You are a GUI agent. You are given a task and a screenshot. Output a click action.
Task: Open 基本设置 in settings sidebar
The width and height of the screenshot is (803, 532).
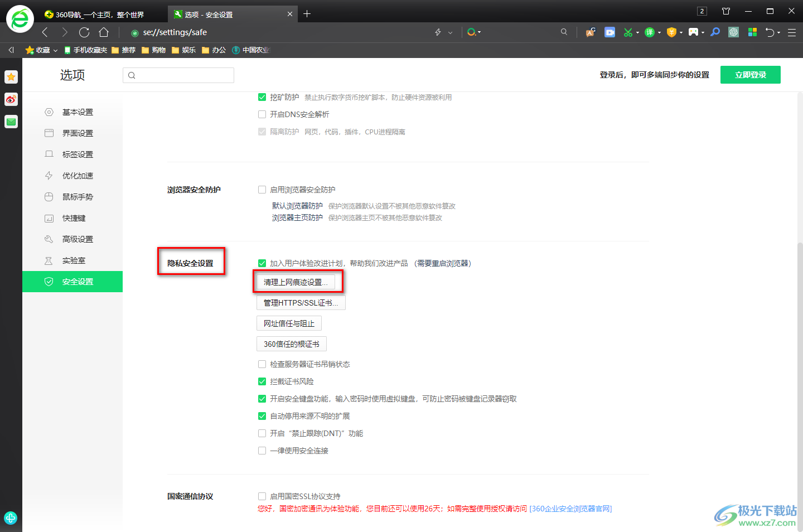72,112
